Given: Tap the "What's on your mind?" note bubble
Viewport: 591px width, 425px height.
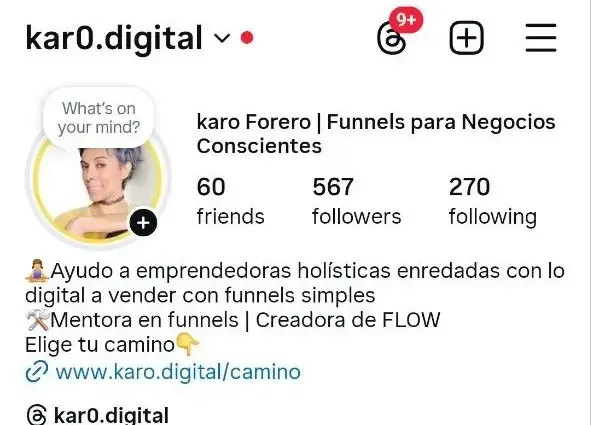Looking at the screenshot, I should click(x=99, y=118).
